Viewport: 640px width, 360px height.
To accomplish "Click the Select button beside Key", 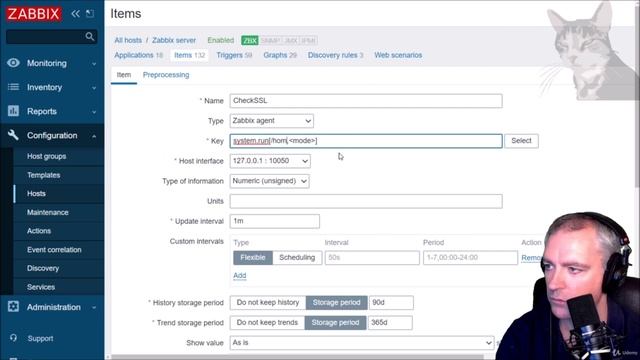I will 521,141.
